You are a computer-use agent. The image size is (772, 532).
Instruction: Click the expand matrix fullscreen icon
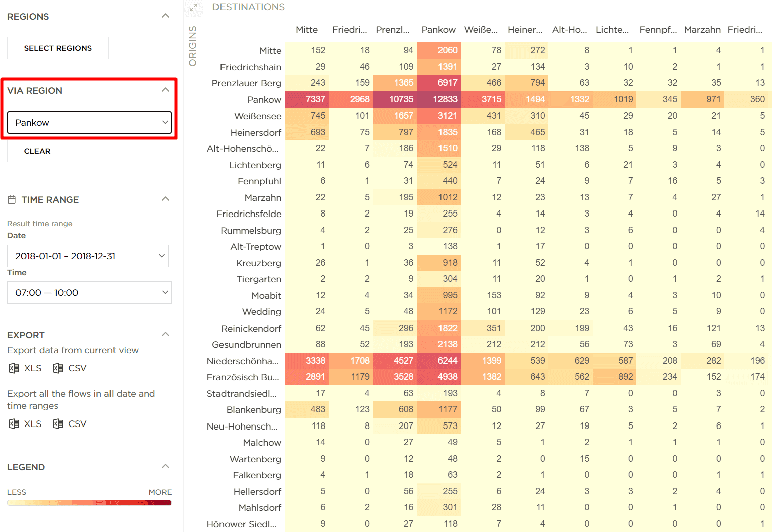[193, 8]
